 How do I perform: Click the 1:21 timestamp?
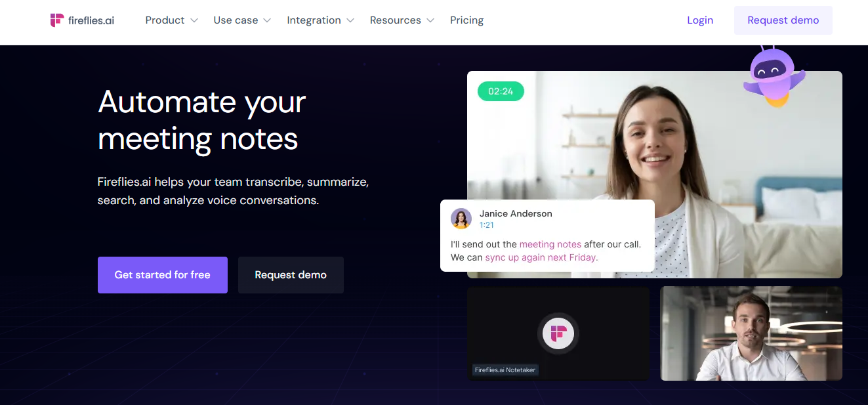pos(486,225)
